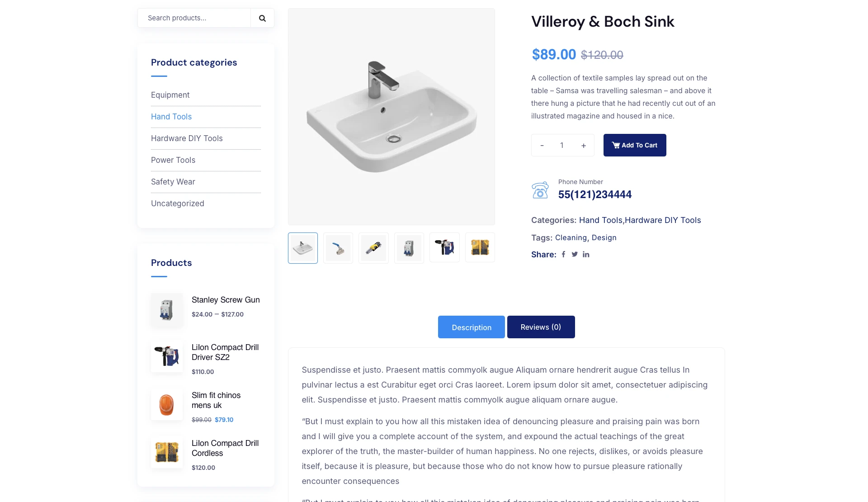Viewport: 868px width, 502px height.
Task: Click the telephone icon beside Phone Number
Action: coord(540,190)
